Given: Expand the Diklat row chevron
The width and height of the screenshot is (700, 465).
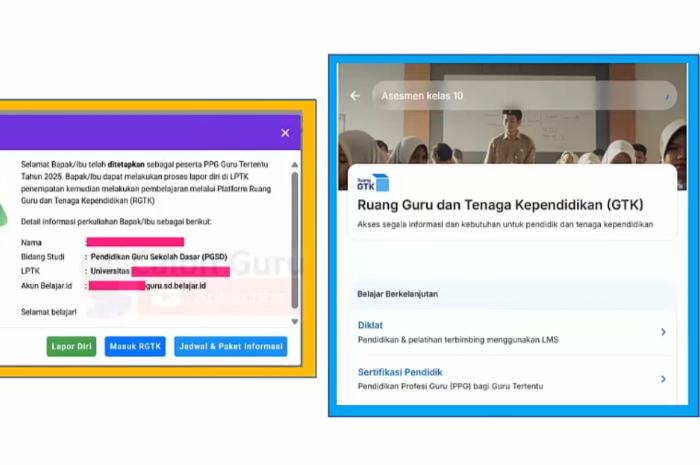Looking at the screenshot, I should tap(663, 332).
